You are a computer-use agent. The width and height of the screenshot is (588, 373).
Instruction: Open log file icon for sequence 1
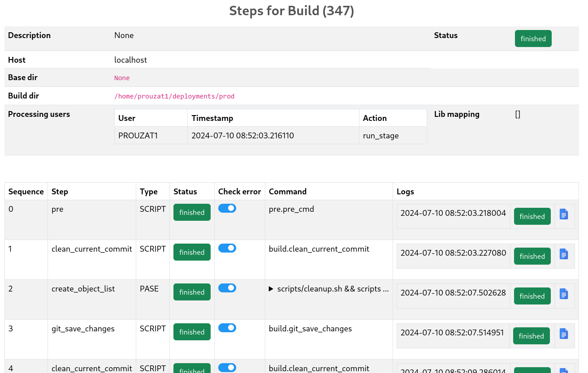tap(564, 254)
